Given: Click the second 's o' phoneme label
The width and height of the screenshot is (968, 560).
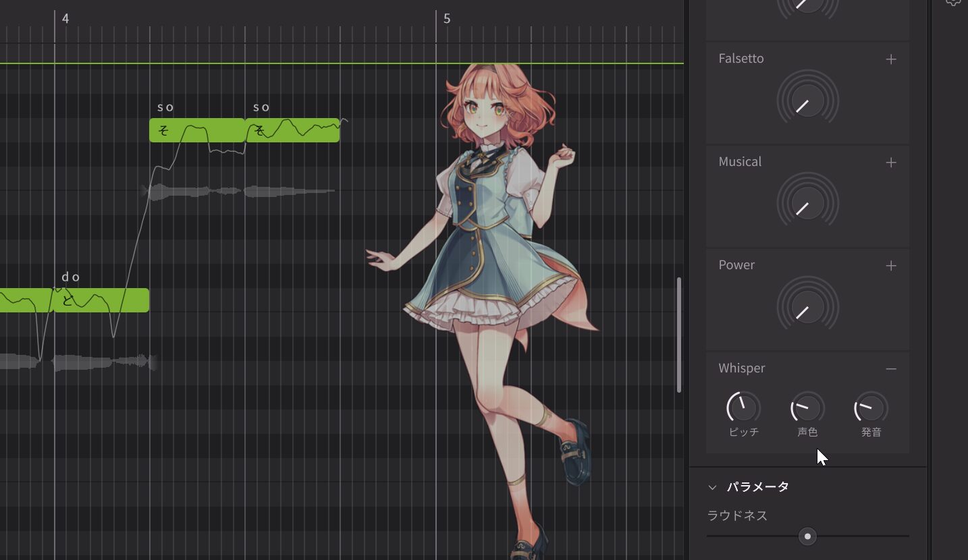Looking at the screenshot, I should click(x=261, y=107).
